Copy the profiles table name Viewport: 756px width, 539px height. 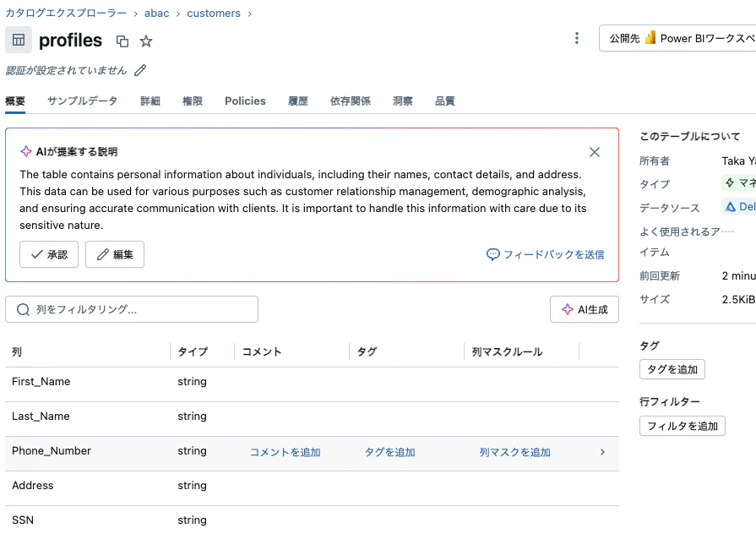point(122,41)
